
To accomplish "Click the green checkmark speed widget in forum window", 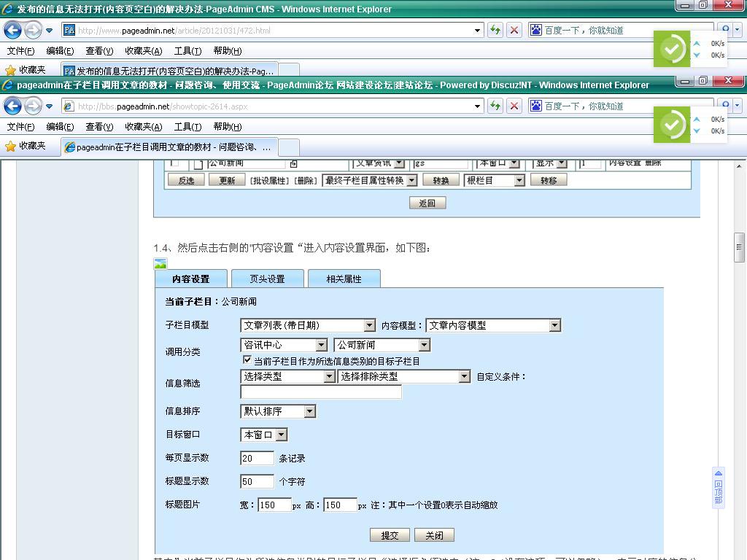I will pyautogui.click(x=673, y=125).
